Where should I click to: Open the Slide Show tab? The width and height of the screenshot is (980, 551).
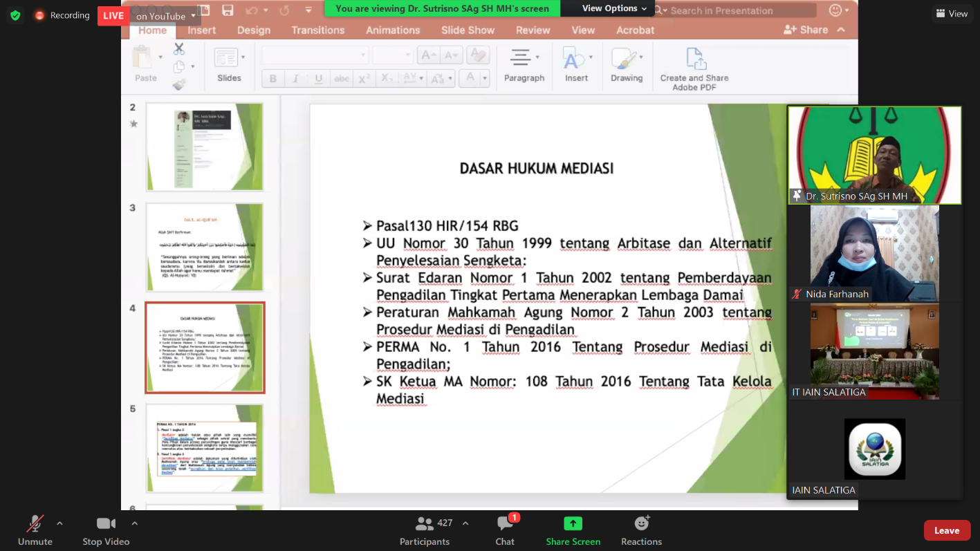pyautogui.click(x=467, y=30)
